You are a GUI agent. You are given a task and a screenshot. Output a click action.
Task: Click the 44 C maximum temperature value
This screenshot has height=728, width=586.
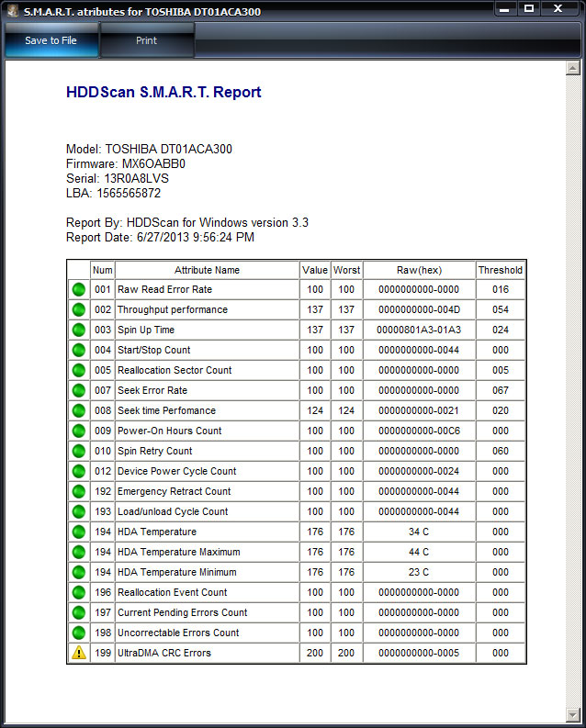419,552
